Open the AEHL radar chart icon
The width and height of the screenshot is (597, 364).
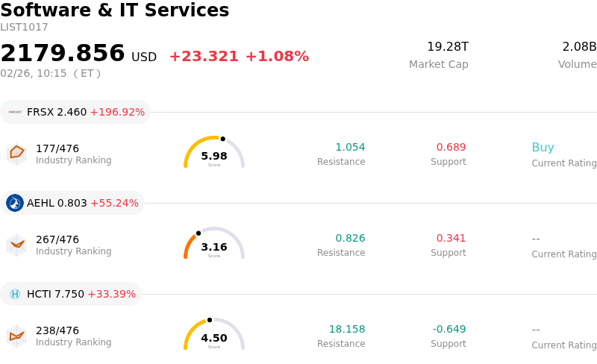16,245
